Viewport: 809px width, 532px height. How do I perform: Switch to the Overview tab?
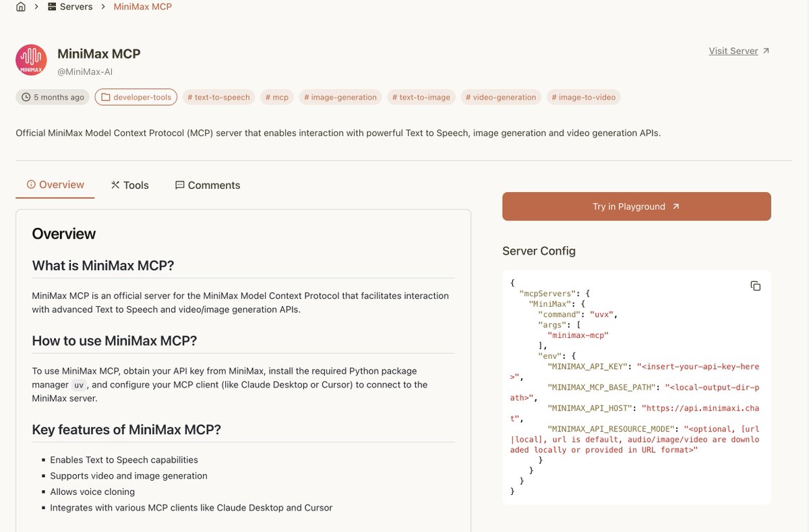click(55, 185)
